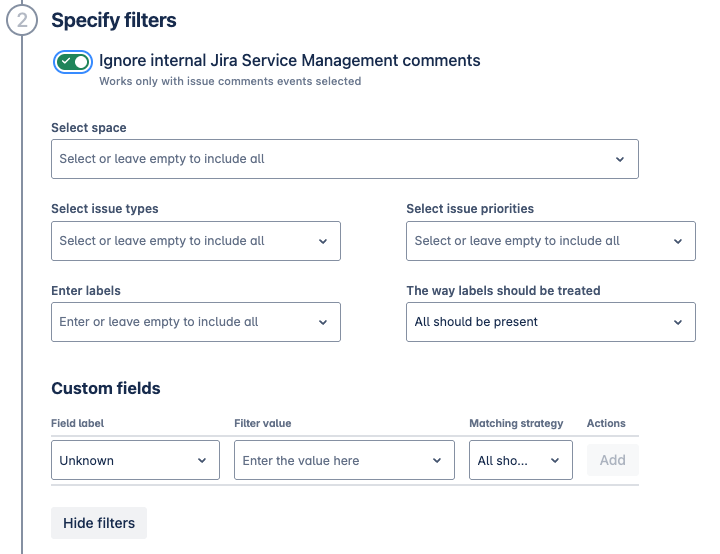Click chevron in the Filter value field
720x554 pixels.
tap(437, 460)
